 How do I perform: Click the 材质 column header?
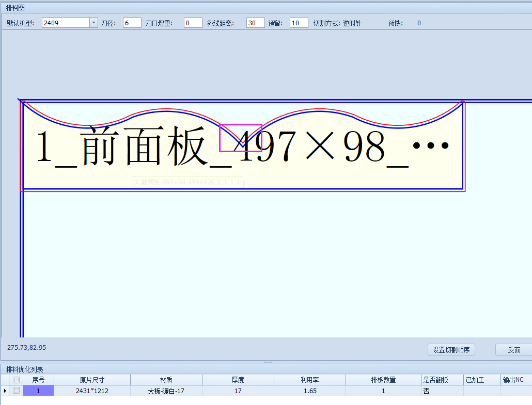tap(166, 380)
